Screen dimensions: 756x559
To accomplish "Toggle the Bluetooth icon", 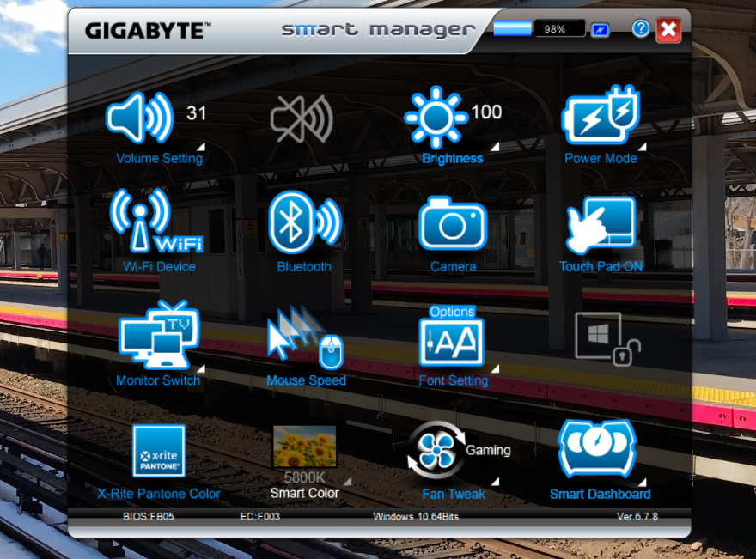I will point(305,222).
